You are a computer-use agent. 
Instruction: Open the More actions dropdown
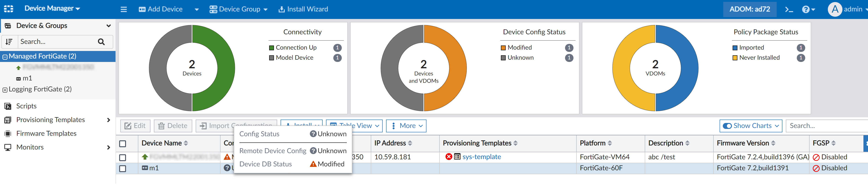[406, 126]
